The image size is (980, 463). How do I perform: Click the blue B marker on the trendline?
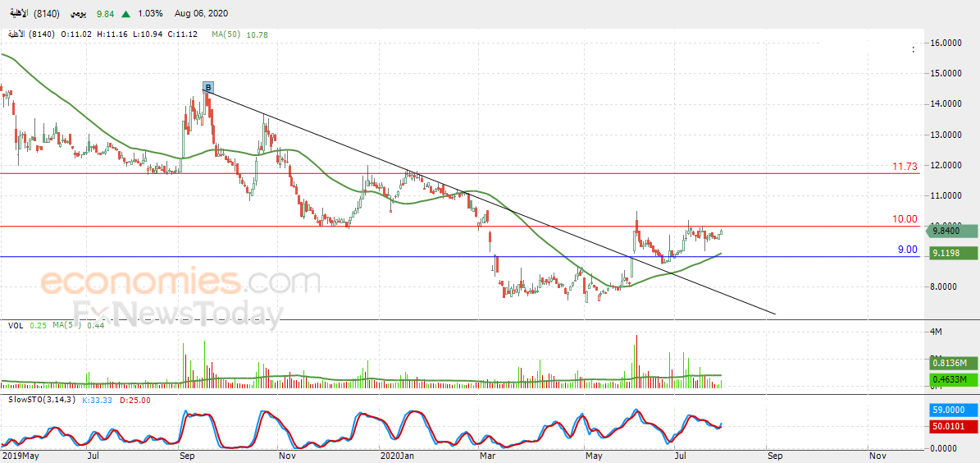208,87
